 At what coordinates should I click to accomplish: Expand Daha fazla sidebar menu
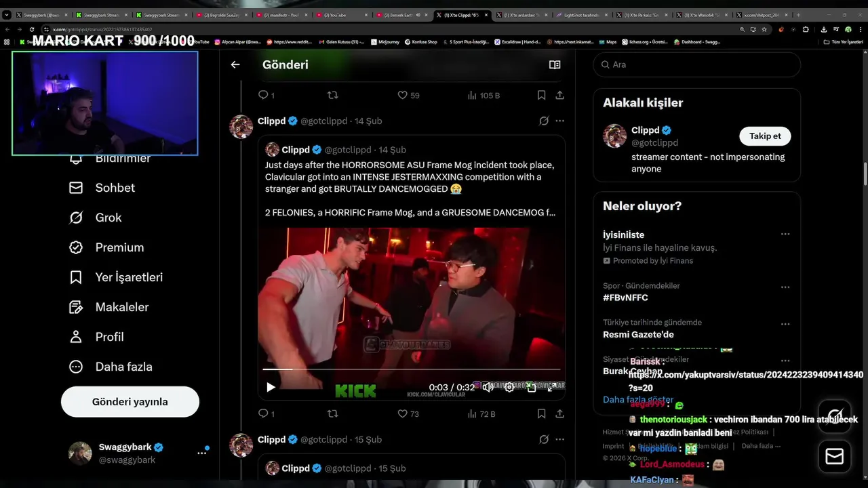[x=111, y=367]
